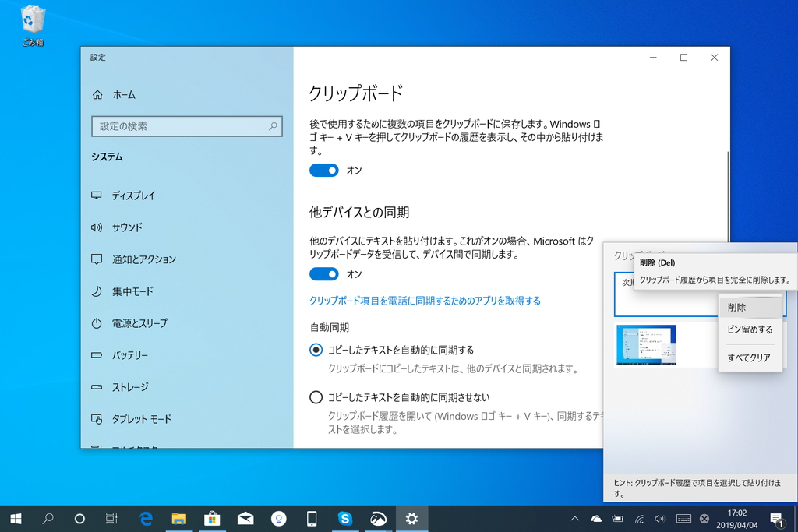The width and height of the screenshot is (798, 532).
Task: Open 集中モード settings
Action: (132, 291)
